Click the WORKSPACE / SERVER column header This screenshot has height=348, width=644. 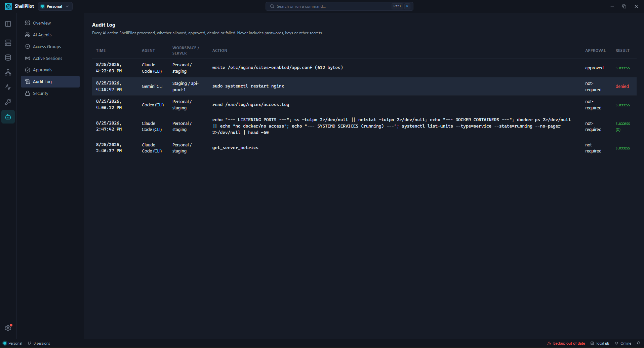(x=186, y=50)
